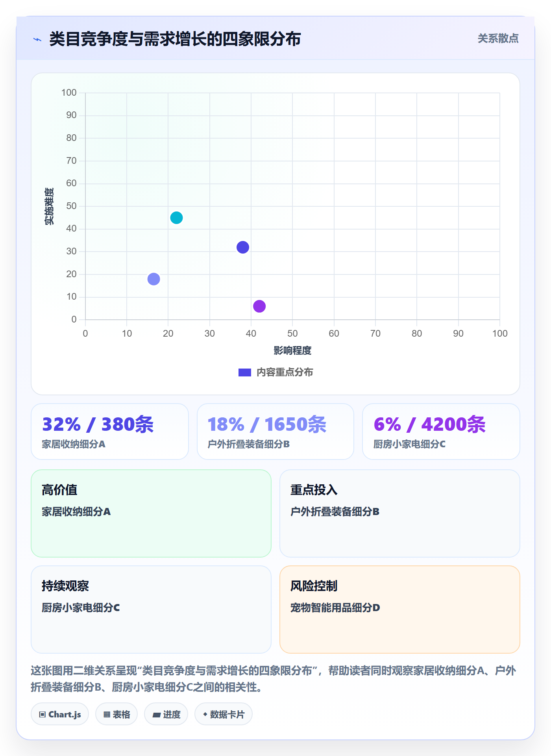Open the 18% / 1650条 stat card
The width and height of the screenshot is (551, 756).
[275, 432]
